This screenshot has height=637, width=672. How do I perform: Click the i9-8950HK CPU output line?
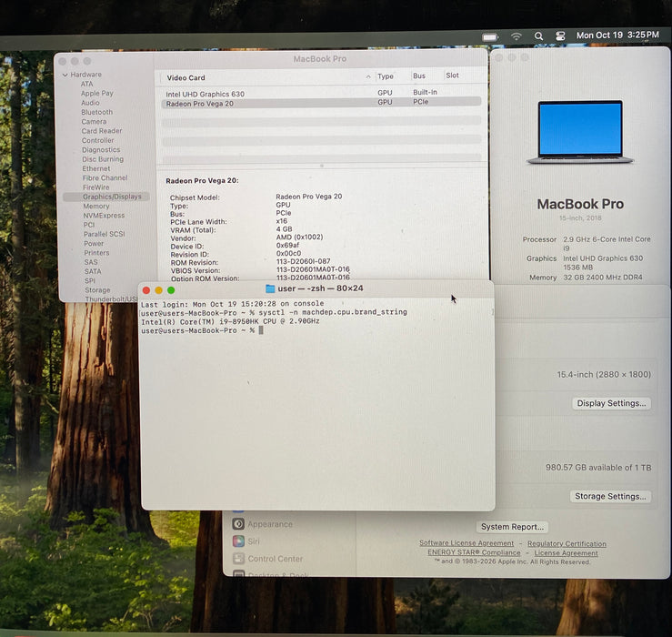pyautogui.click(x=230, y=321)
